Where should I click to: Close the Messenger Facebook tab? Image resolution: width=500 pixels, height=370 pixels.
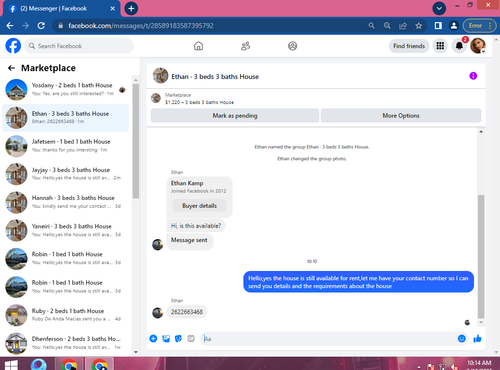click(x=113, y=9)
